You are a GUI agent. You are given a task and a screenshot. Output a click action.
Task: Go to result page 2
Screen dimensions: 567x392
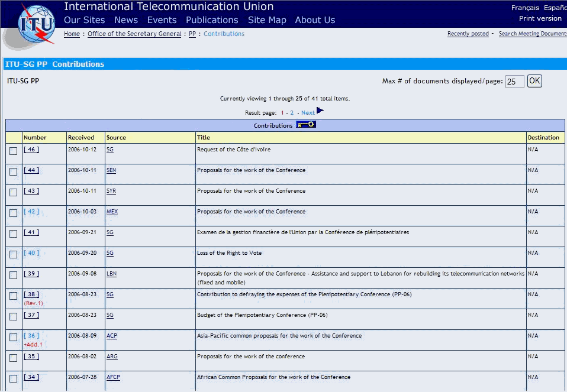click(292, 113)
